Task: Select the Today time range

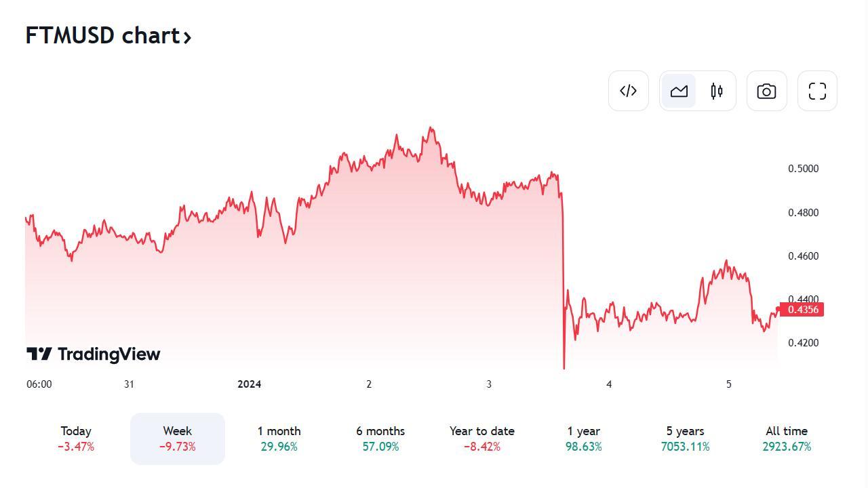Action: [x=76, y=439]
